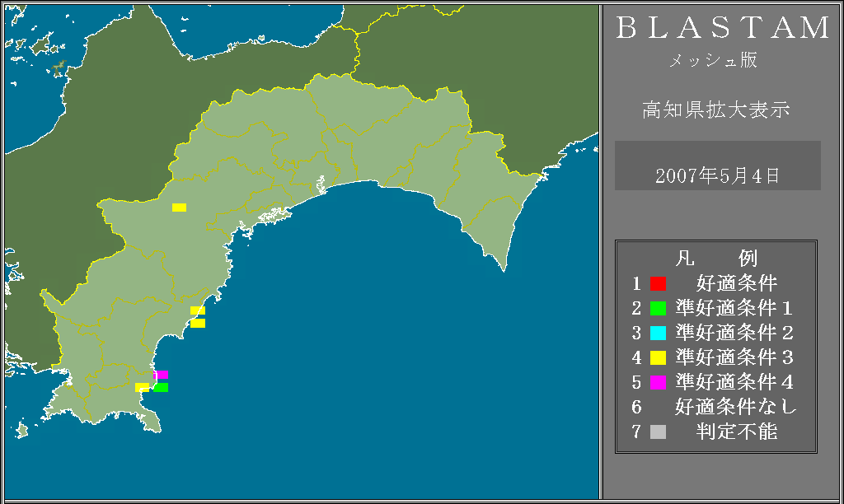This screenshot has height=504, width=844.
Task: Click the cyan 準好適条件2 legend swatch
Action: 658,334
